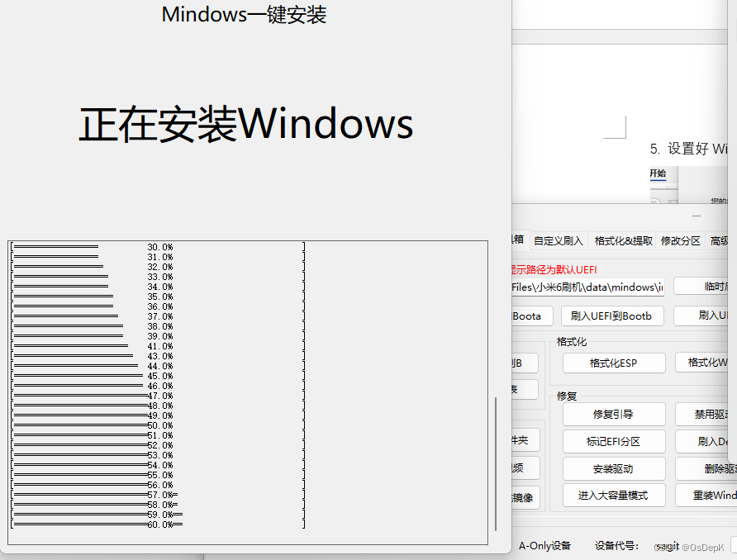Click the 修复 group heading

pos(566,396)
